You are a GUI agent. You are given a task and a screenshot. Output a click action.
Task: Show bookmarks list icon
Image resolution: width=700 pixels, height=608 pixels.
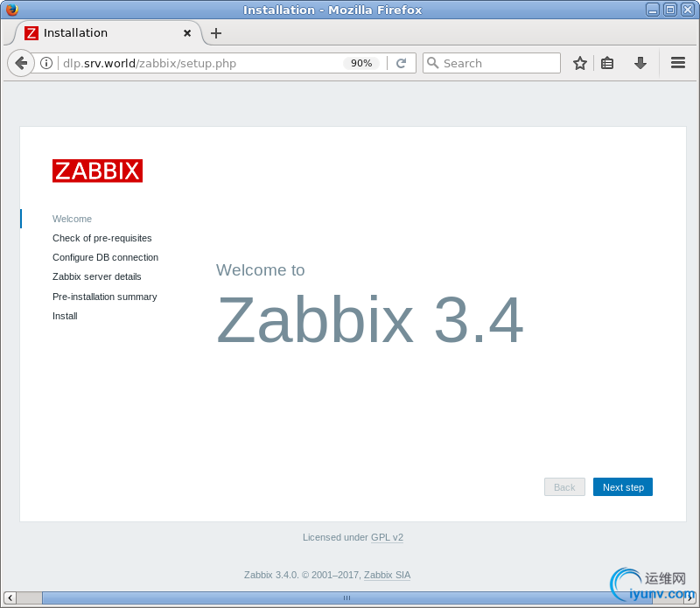pos(607,63)
